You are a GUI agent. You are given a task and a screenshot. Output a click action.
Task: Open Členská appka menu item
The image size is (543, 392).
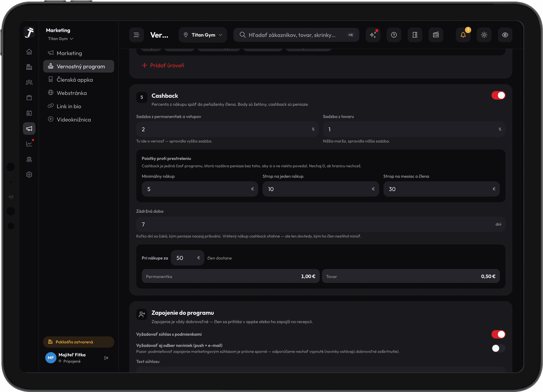[78, 79]
